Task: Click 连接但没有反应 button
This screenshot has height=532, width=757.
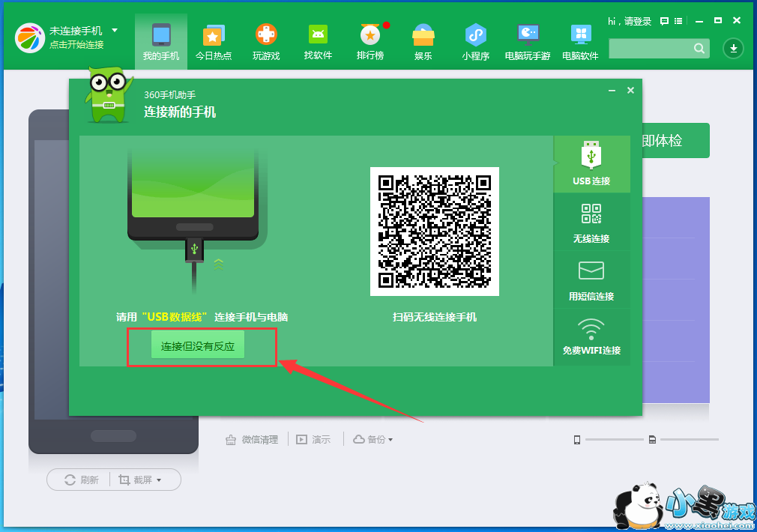Action: pyautogui.click(x=197, y=345)
